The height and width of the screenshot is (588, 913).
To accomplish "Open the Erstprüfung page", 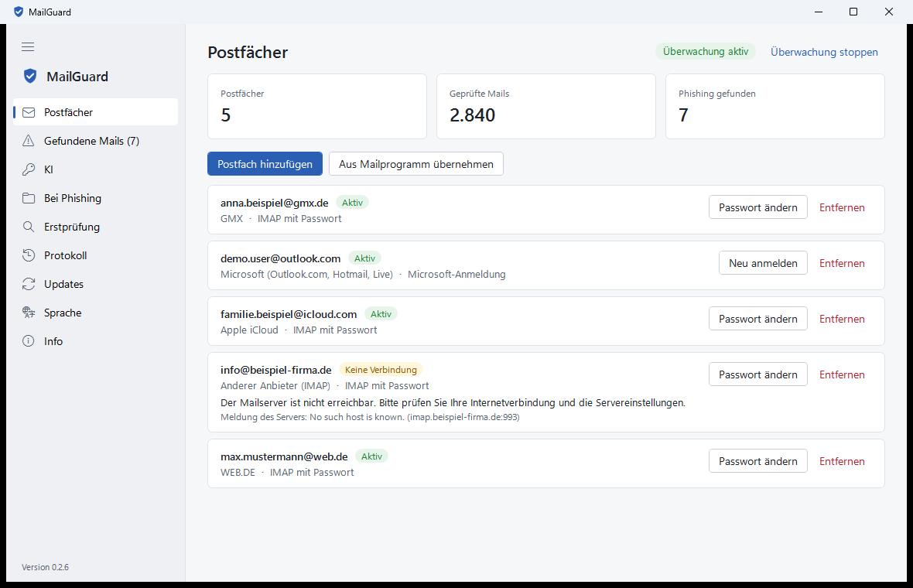I will coord(95,227).
